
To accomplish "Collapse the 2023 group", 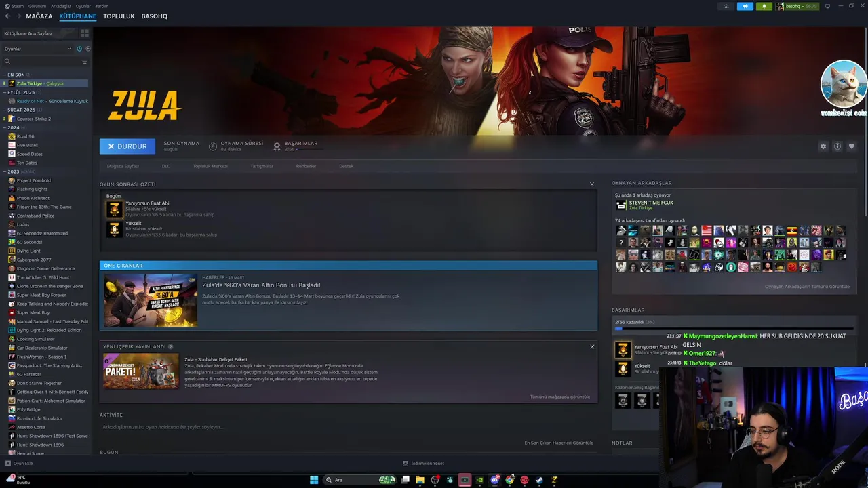I will click(x=5, y=171).
